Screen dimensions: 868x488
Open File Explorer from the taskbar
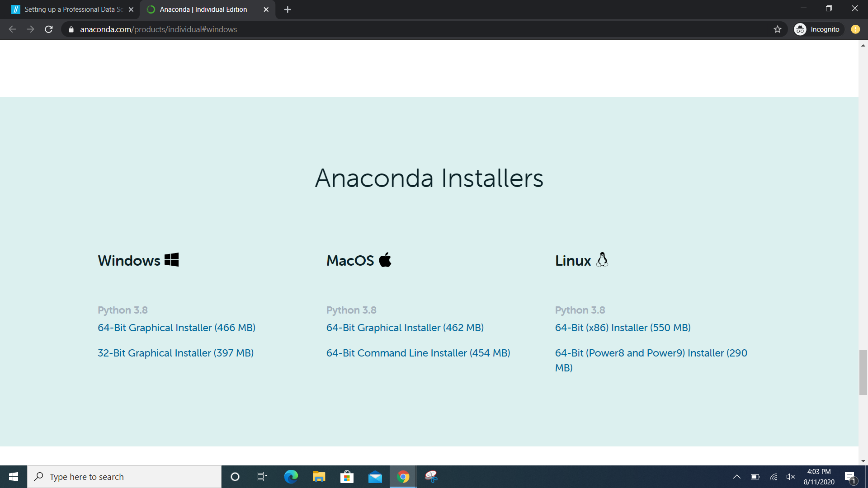319,477
